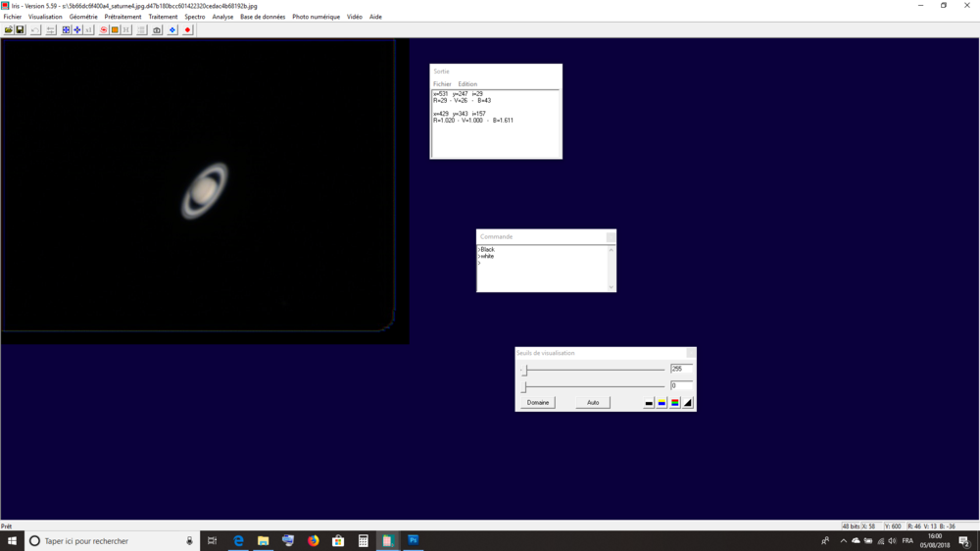Click the high threshold field showing 255
980x551 pixels.
click(x=681, y=369)
